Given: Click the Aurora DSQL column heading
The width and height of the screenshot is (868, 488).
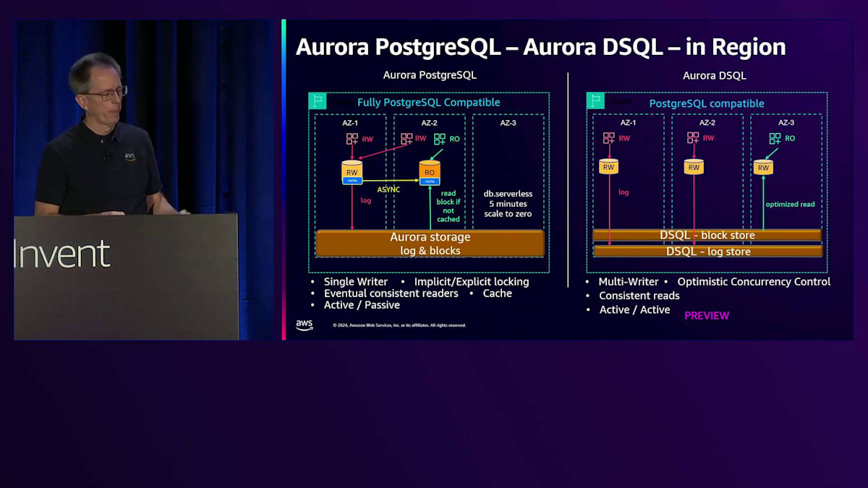Looking at the screenshot, I should pyautogui.click(x=714, y=75).
